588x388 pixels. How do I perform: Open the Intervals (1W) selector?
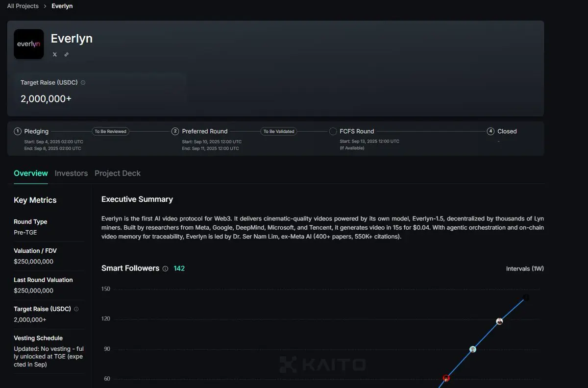coord(525,268)
